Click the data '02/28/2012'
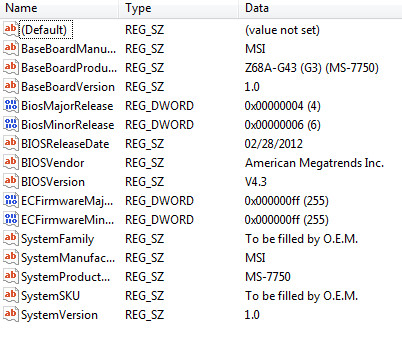The image size is (402, 363). coord(274,144)
